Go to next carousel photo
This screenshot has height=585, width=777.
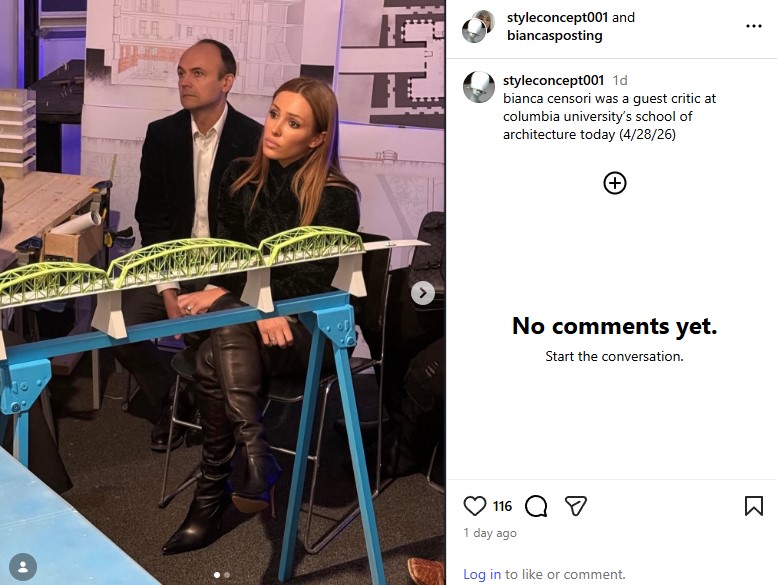point(423,293)
